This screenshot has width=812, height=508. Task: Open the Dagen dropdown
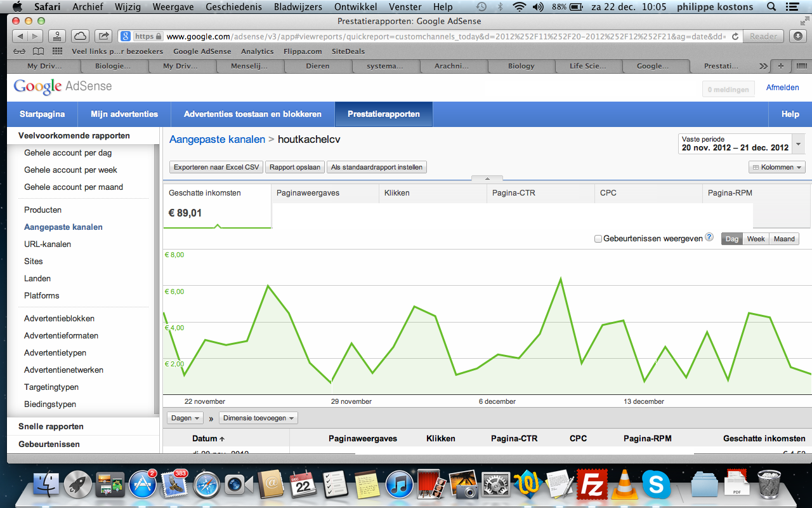pyautogui.click(x=185, y=418)
